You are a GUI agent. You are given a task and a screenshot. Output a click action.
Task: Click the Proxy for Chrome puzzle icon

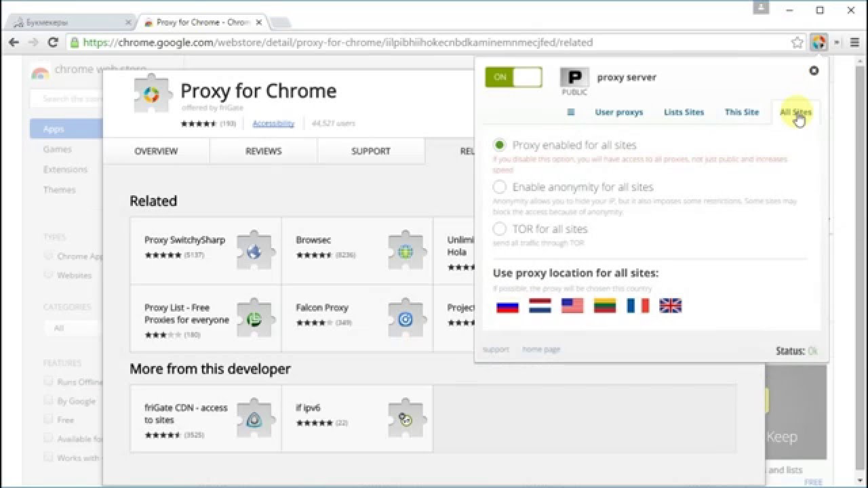(x=151, y=94)
